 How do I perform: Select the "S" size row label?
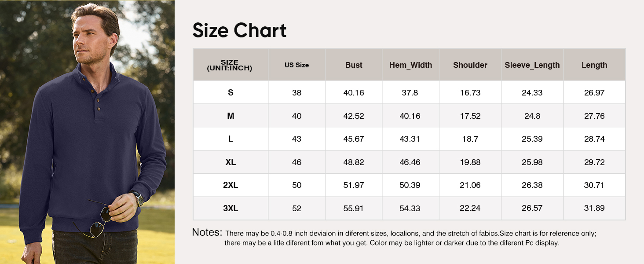coord(231,93)
